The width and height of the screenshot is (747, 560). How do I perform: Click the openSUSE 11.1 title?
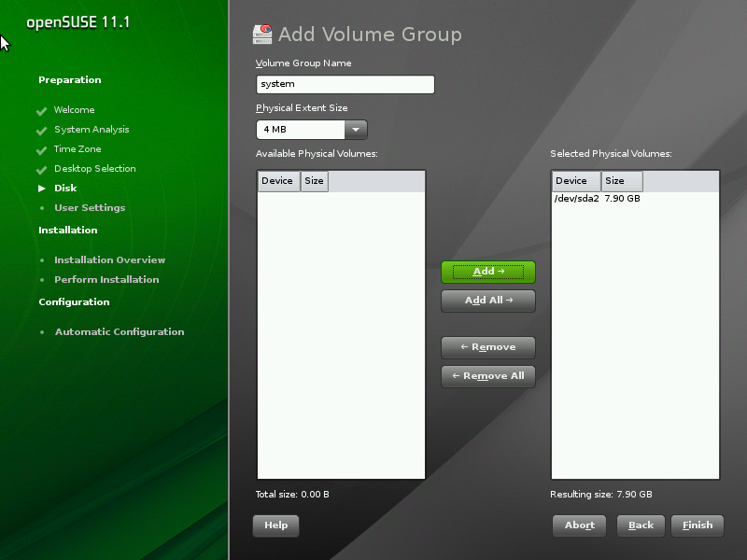point(78,22)
